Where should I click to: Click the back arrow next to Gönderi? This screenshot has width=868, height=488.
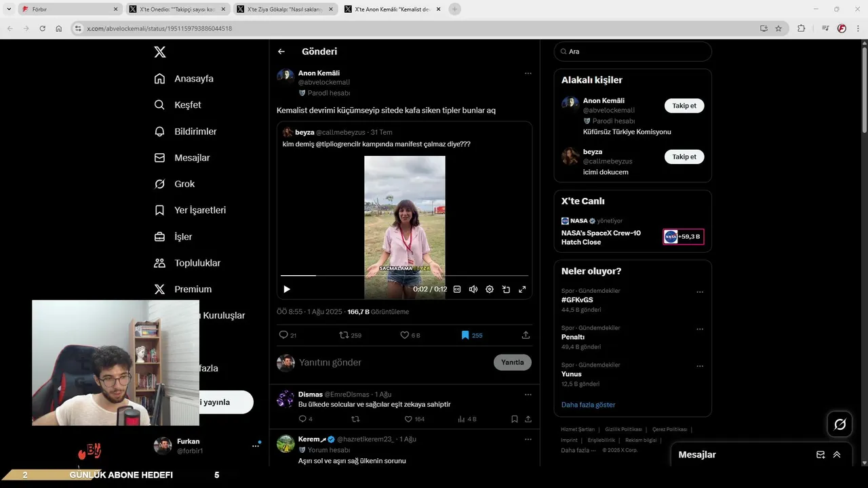coord(281,52)
